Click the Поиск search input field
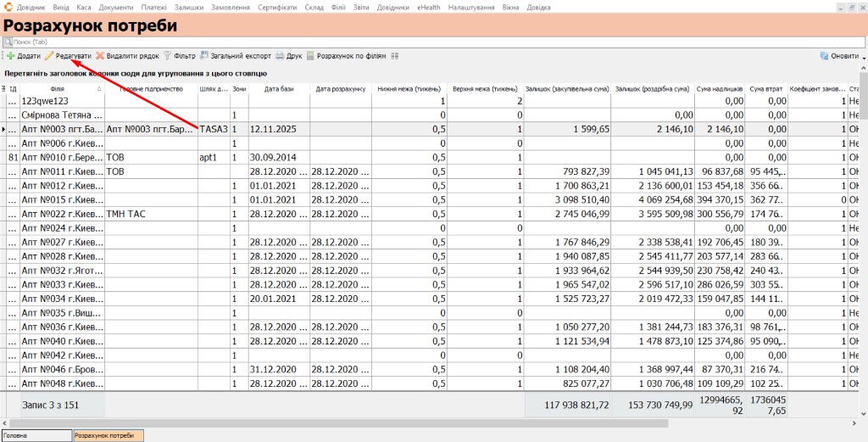Viewport: 868px width, 442px height. (433, 42)
